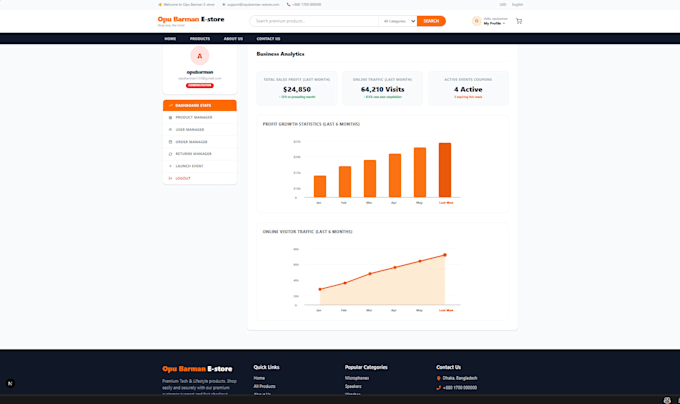
Task: Select User Manager sidebar tab
Action: pos(200,130)
